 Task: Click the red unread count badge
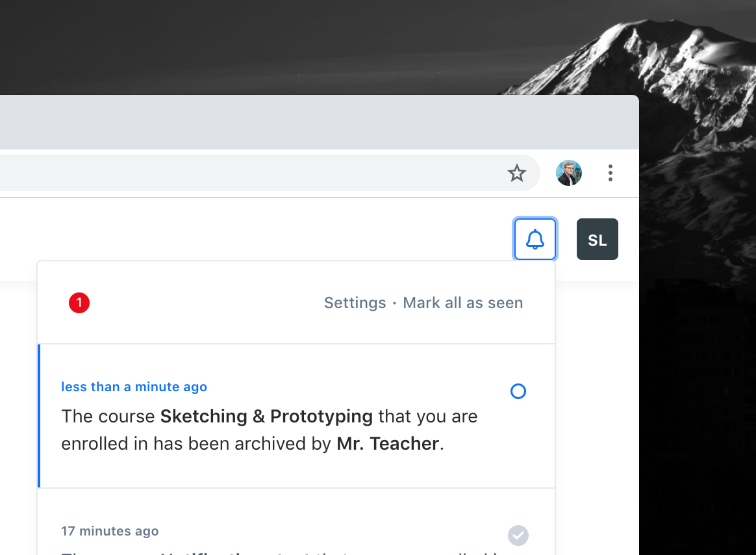79,303
